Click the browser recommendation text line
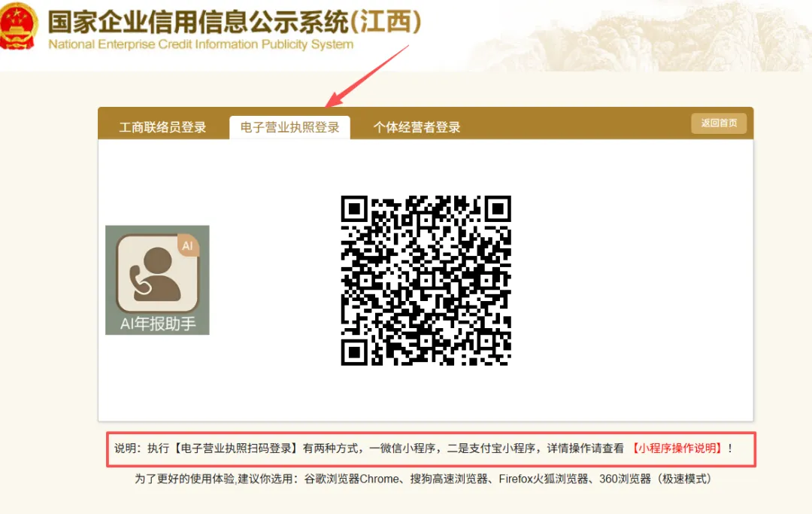The image size is (812, 514). coord(423,479)
